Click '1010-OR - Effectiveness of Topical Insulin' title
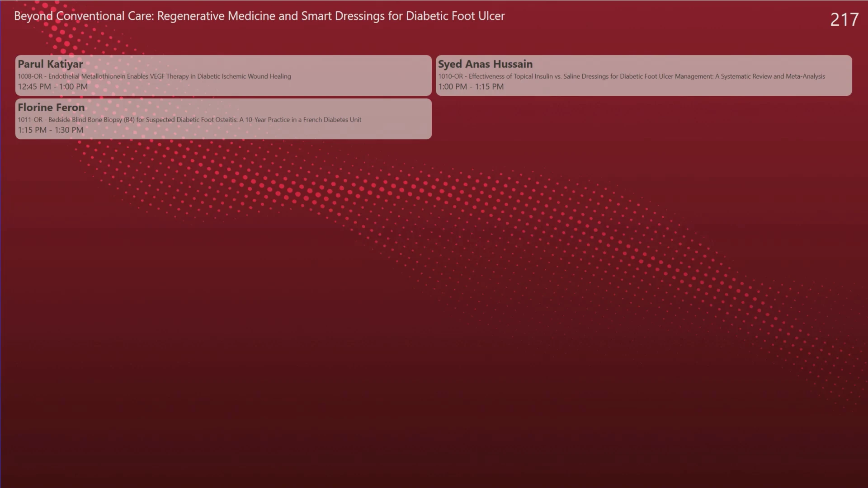Screen dimensions: 868x488 point(632,76)
